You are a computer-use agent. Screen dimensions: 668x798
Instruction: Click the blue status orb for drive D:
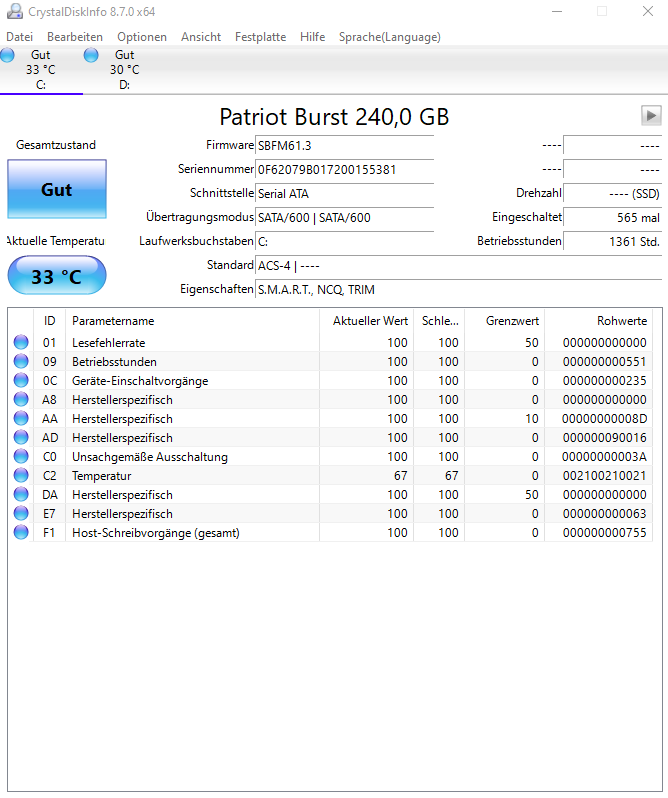pos(91,54)
